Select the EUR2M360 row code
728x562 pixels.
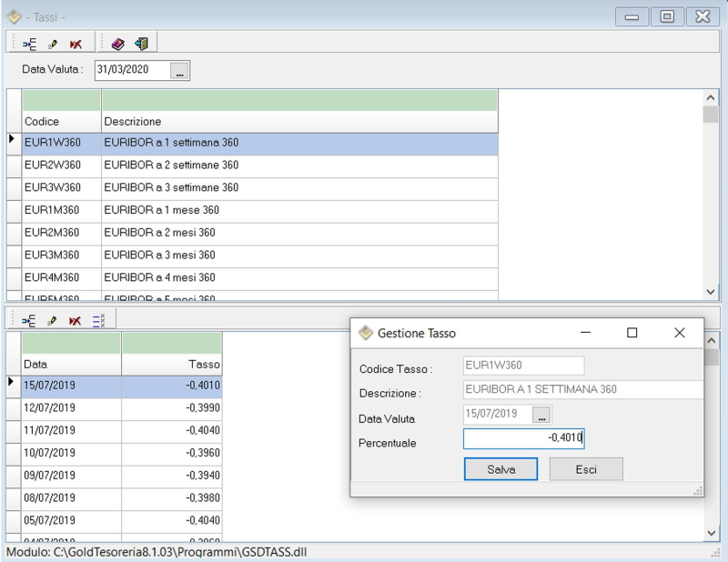(x=52, y=233)
